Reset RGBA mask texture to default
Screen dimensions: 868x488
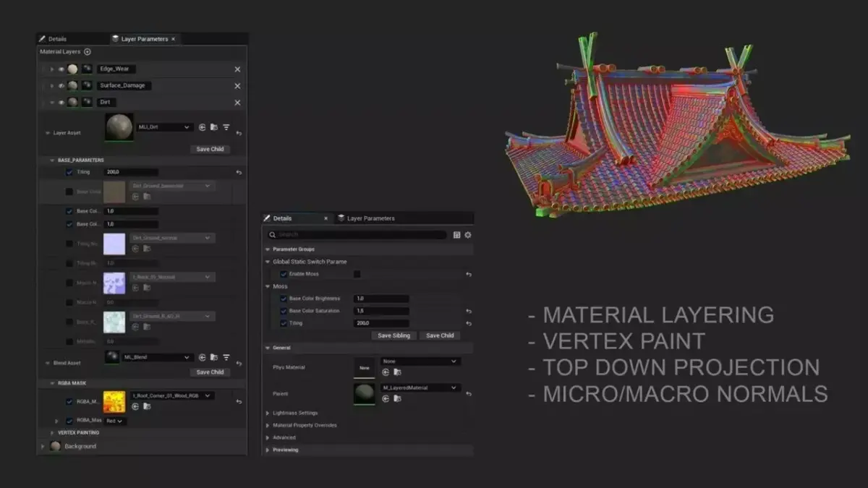(239, 401)
